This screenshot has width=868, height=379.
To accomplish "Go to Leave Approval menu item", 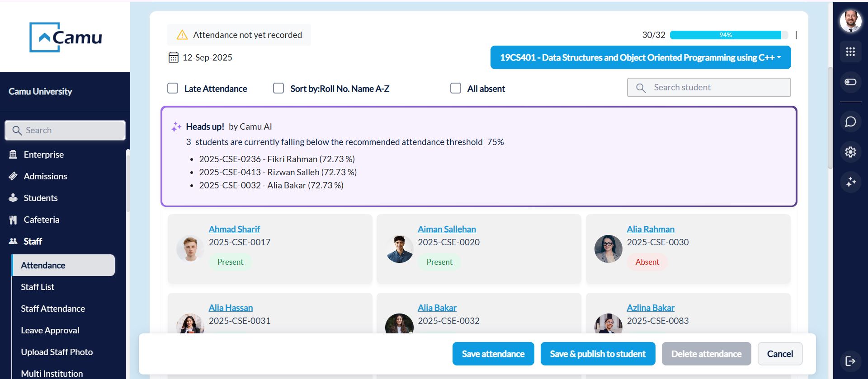I will 50,330.
